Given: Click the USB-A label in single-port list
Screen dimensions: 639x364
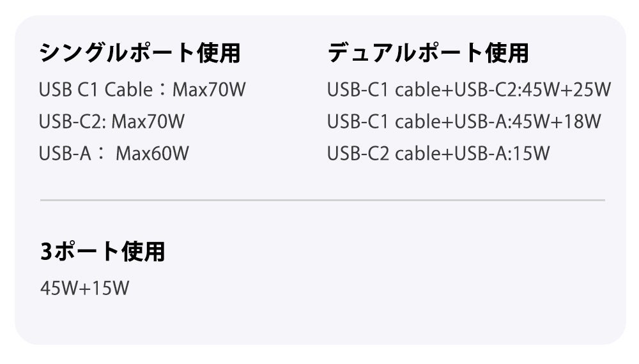Looking at the screenshot, I should 63,153.
